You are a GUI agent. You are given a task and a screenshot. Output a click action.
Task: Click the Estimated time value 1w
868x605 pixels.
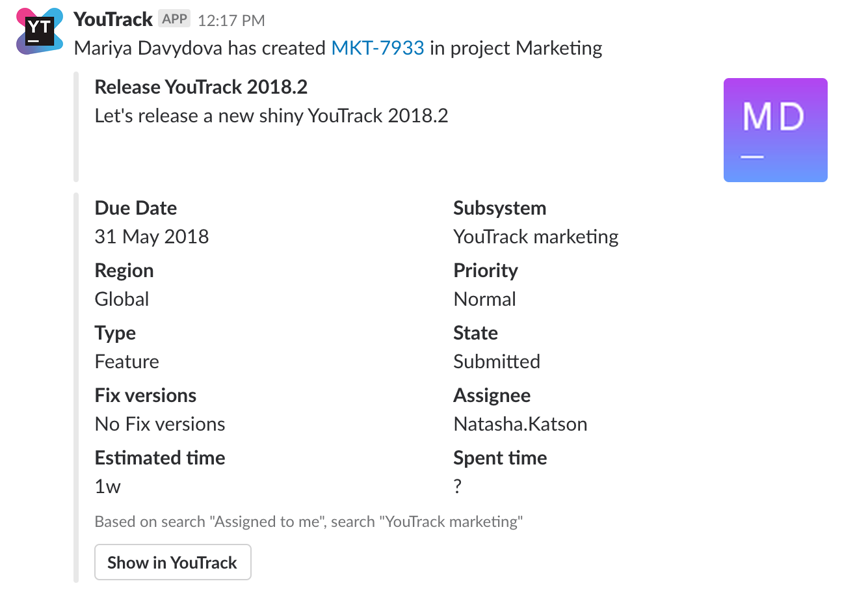(108, 486)
